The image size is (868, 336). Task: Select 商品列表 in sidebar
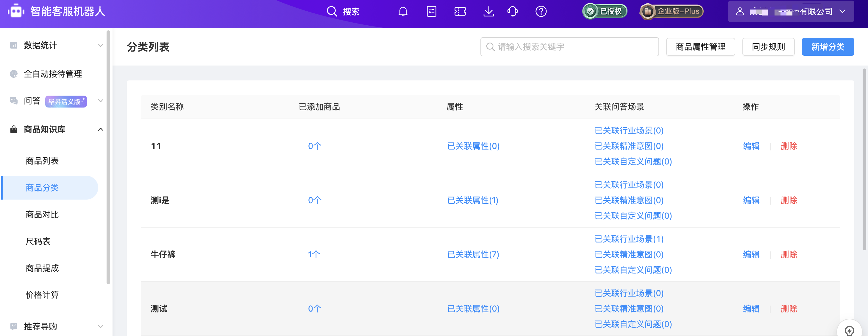[x=42, y=161]
